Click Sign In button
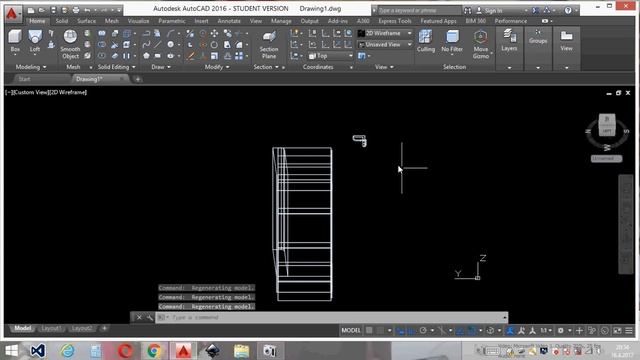This screenshot has width=640, height=360. 490,10
